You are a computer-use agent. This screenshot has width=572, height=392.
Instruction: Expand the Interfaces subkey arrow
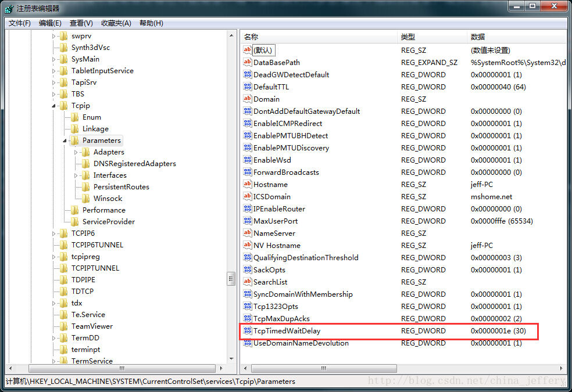[x=76, y=175]
